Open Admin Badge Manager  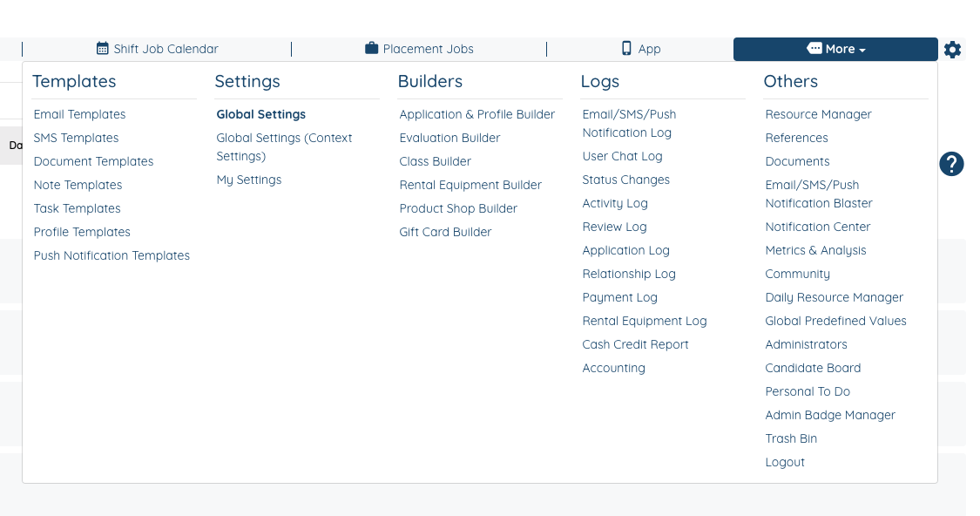(831, 415)
